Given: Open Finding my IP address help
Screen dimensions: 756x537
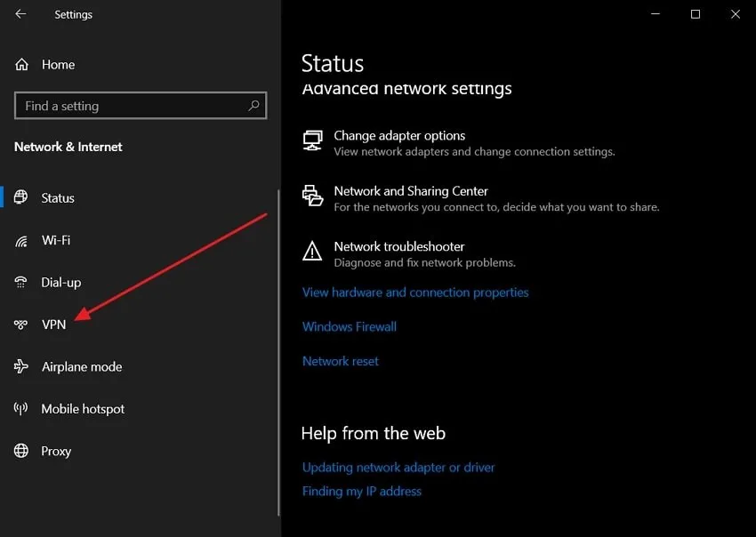Looking at the screenshot, I should tap(362, 491).
